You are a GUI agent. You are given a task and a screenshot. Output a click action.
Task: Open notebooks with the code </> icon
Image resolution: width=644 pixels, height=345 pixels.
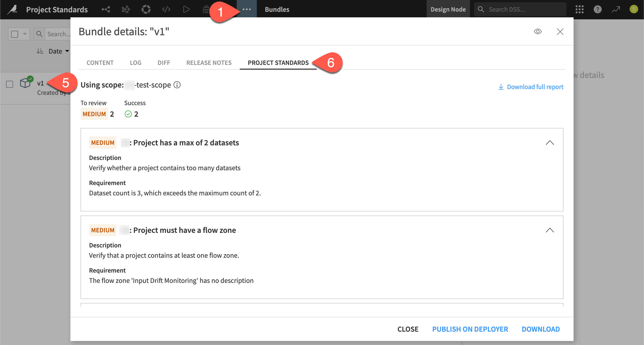(x=166, y=9)
